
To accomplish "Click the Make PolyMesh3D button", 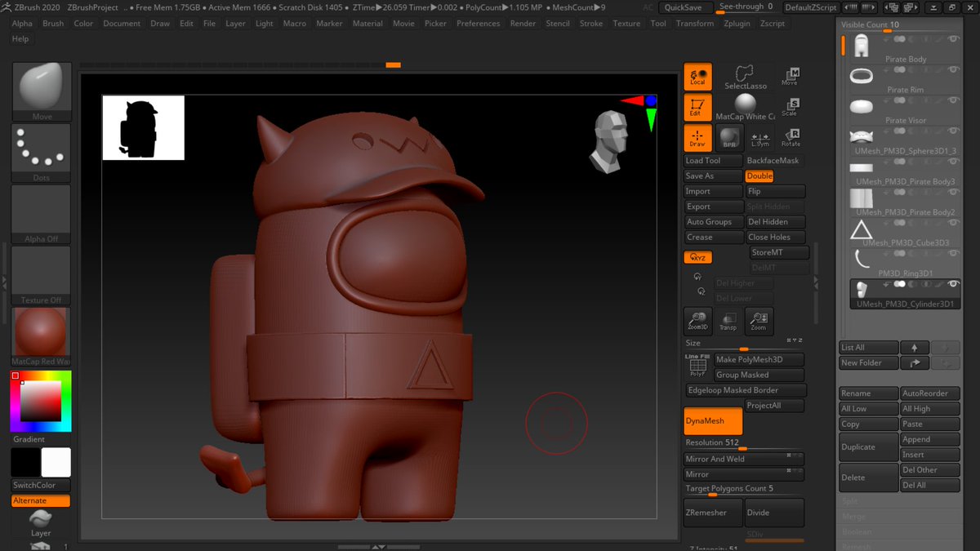I will click(759, 360).
